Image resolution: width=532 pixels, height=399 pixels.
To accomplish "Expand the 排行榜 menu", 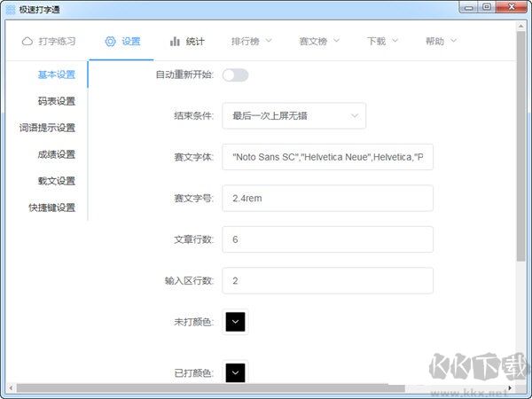I will pyautogui.click(x=251, y=41).
